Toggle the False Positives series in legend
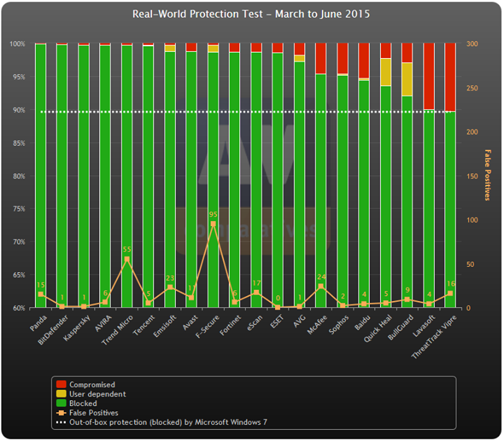The width and height of the screenshot is (504, 441). click(x=93, y=413)
